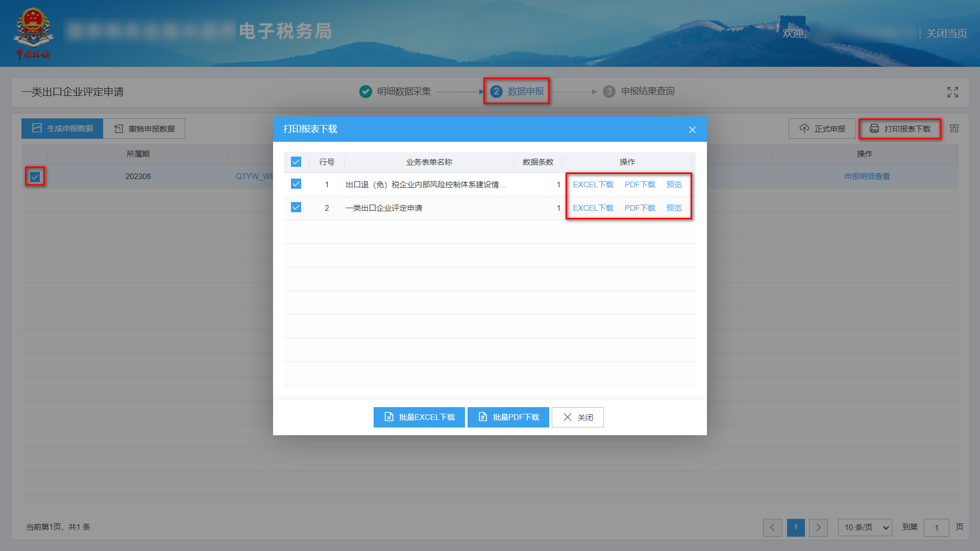Uncheck row 2 一类出口企业评定申请

[x=296, y=208]
